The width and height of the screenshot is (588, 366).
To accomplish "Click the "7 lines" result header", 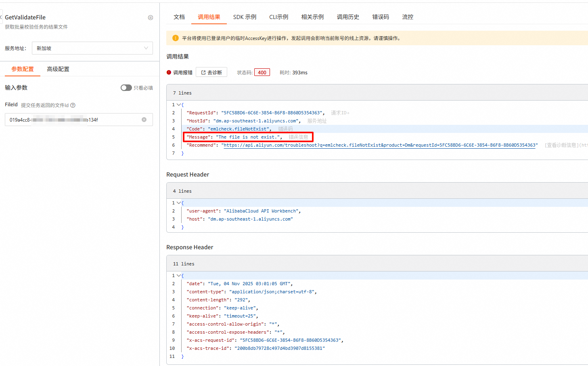I will pos(182,93).
